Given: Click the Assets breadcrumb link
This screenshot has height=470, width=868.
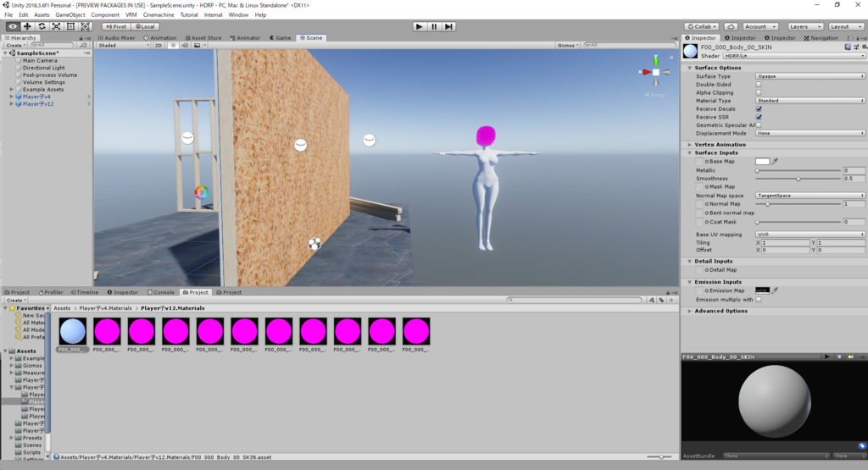Looking at the screenshot, I should click(62, 308).
